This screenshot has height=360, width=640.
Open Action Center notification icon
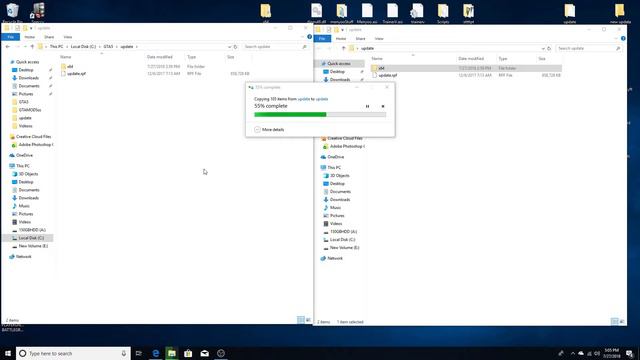tap(629, 353)
